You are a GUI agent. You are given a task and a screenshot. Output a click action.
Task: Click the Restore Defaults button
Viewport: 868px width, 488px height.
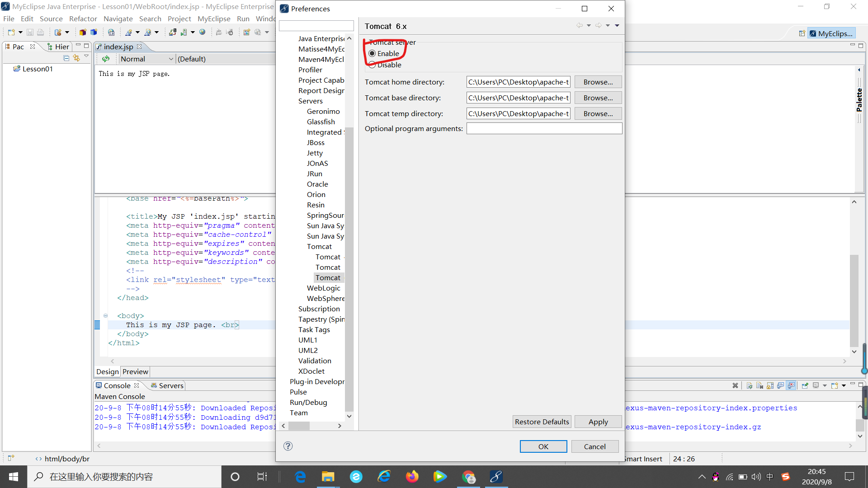(542, 422)
